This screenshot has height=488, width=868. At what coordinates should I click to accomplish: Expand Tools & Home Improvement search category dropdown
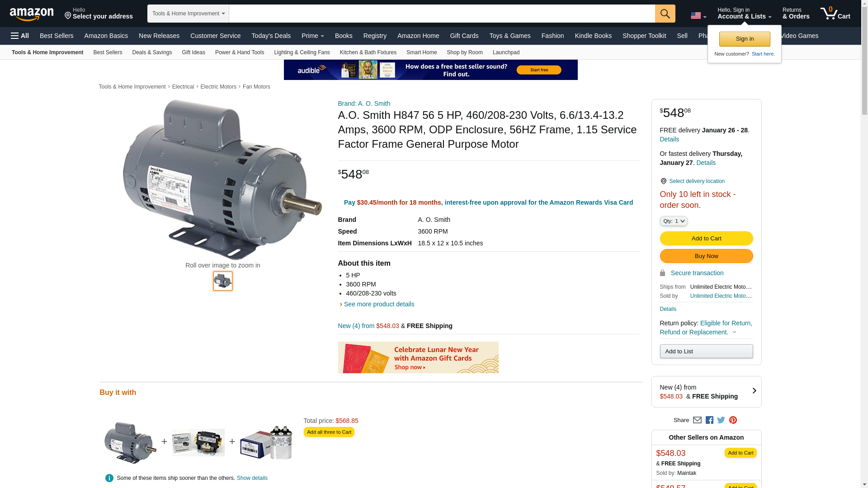point(188,14)
